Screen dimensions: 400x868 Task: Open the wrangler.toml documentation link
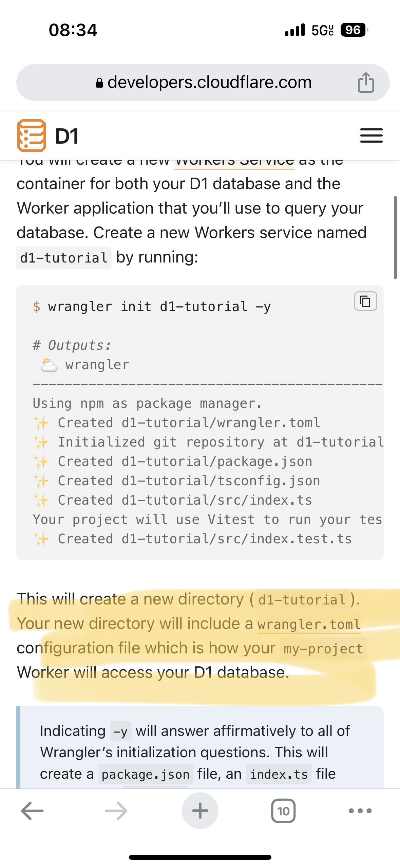pyautogui.click(x=309, y=624)
